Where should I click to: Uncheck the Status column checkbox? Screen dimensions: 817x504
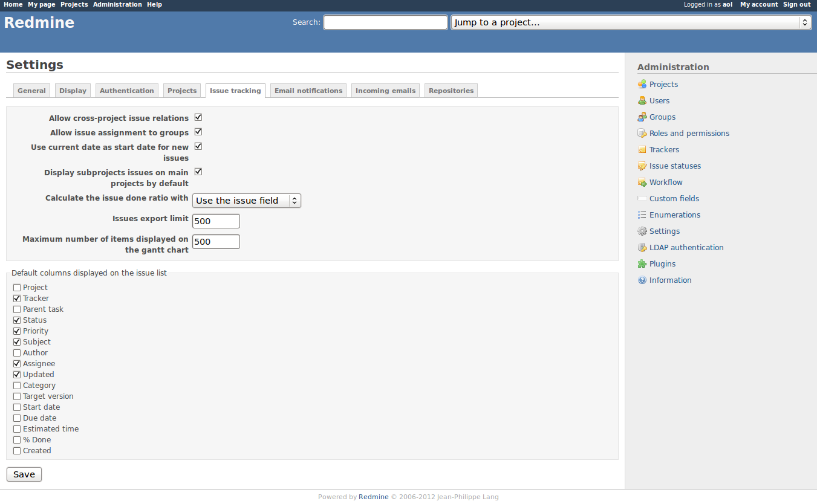[x=17, y=320]
